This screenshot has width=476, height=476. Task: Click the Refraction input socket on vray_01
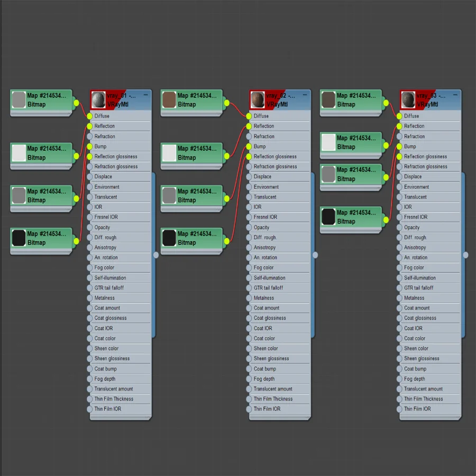pyautogui.click(x=89, y=136)
